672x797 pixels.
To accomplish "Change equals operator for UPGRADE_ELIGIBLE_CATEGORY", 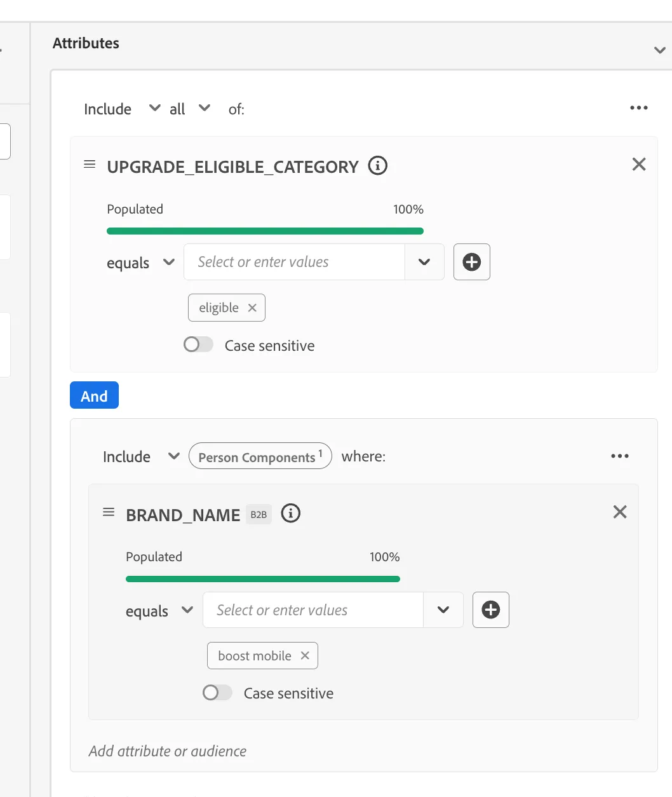I will pos(140,262).
